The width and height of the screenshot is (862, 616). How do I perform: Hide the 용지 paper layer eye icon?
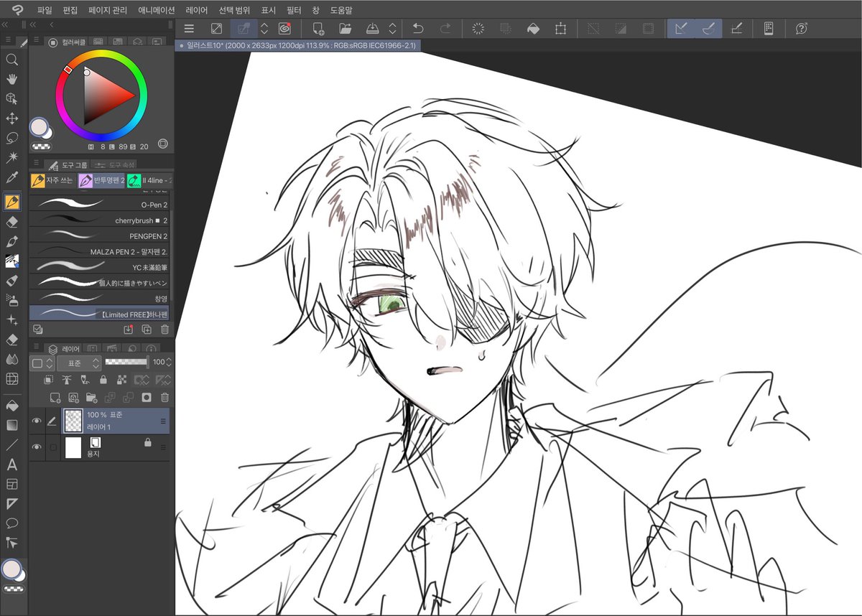point(37,447)
